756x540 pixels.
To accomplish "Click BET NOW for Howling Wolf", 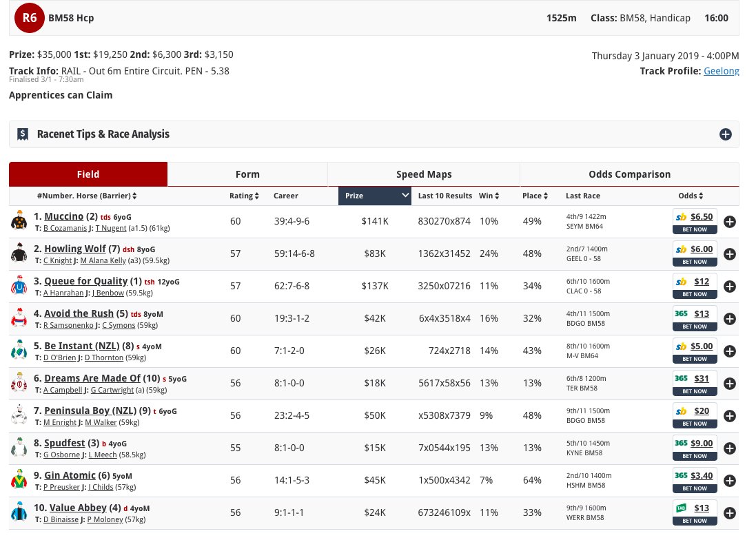I will [x=695, y=261].
